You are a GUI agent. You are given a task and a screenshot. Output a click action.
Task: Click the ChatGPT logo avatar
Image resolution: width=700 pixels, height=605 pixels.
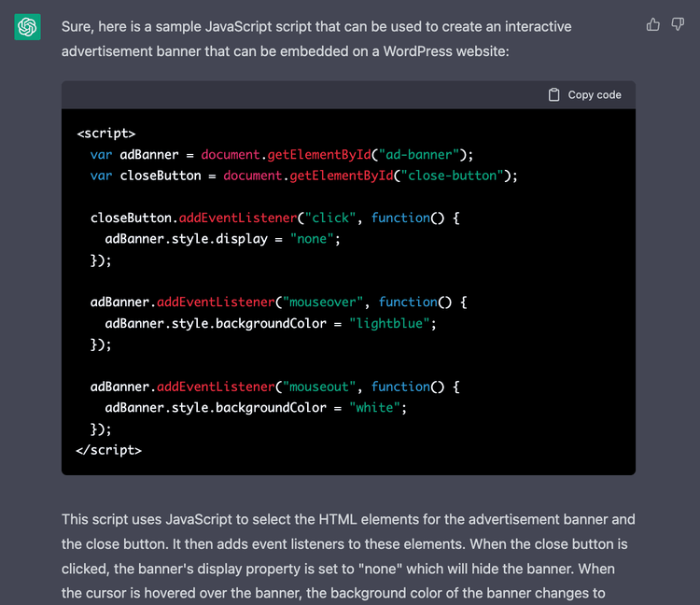coord(27,27)
